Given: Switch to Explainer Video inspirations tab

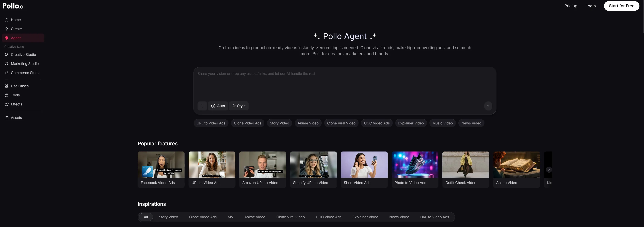Looking at the screenshot, I should [x=365, y=217].
